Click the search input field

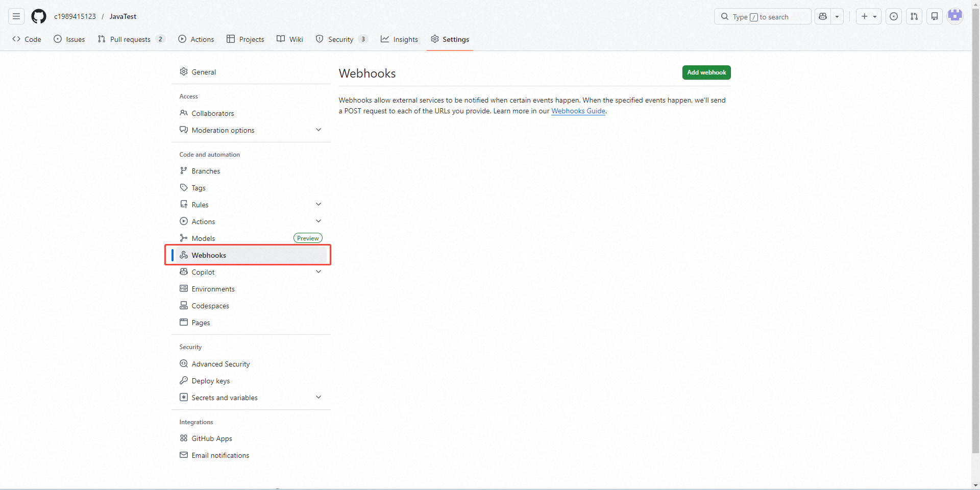point(762,17)
